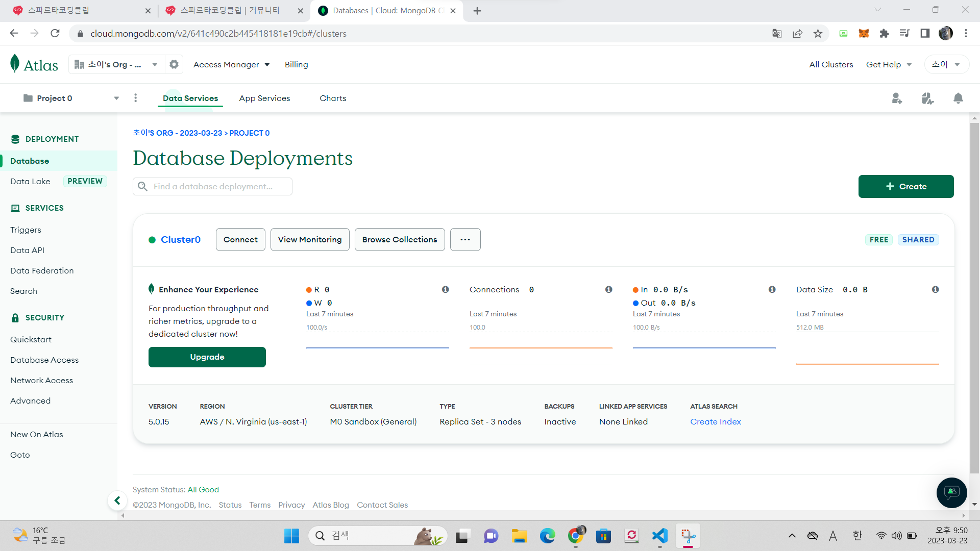Image resolution: width=980 pixels, height=551 pixels.
Task: Focus the Find a database deployment field
Action: (x=212, y=186)
